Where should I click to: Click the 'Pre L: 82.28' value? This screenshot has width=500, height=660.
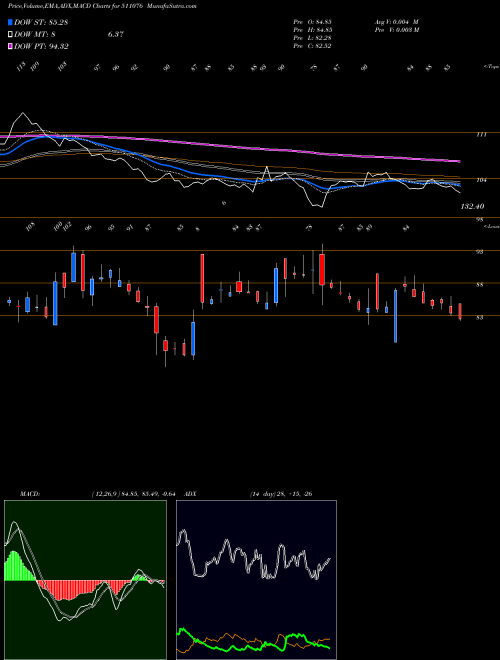coord(313,38)
